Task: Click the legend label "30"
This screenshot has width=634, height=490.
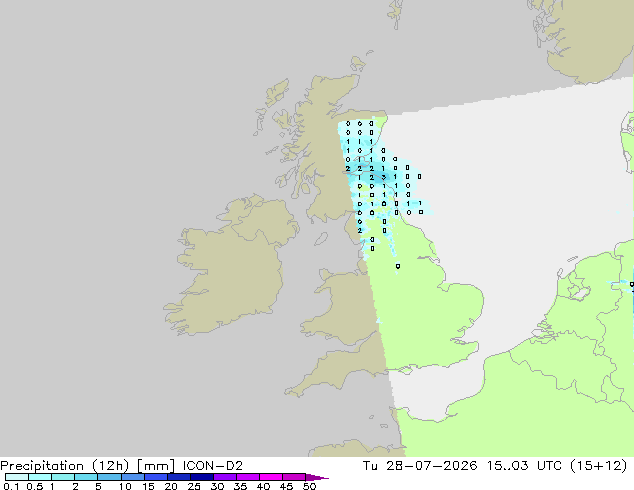Action: (217, 486)
